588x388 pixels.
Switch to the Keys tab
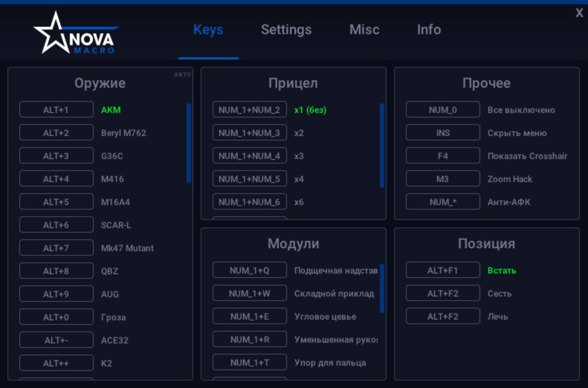point(208,30)
